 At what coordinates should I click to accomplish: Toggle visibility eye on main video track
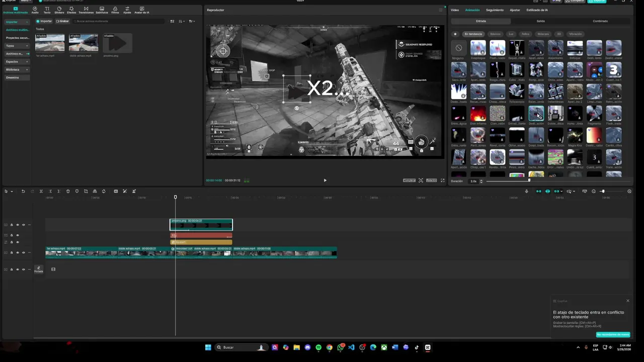[x=18, y=252]
